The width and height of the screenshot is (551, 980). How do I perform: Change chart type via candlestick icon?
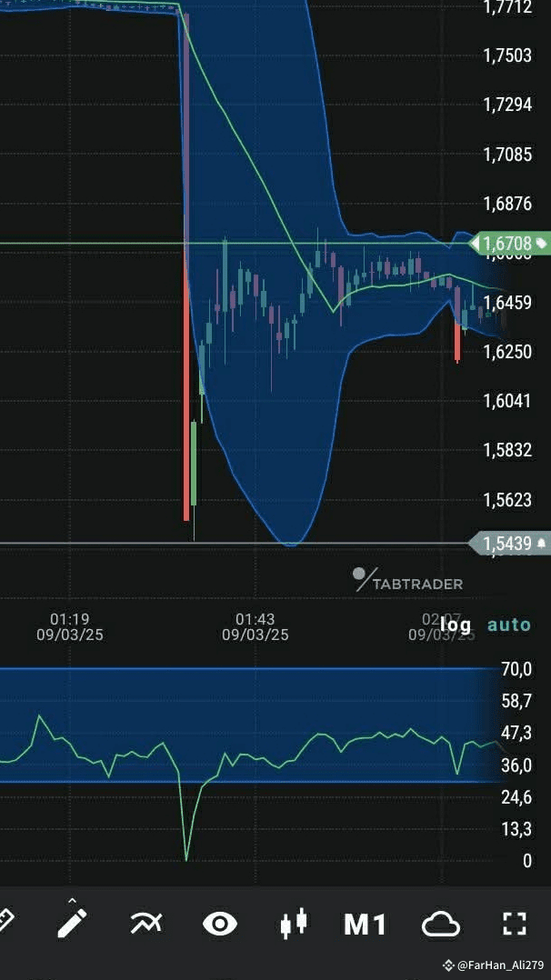pos(294,923)
